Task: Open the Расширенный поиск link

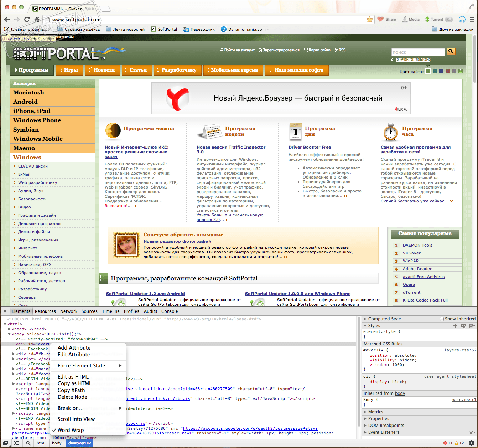Action: pos(413,60)
